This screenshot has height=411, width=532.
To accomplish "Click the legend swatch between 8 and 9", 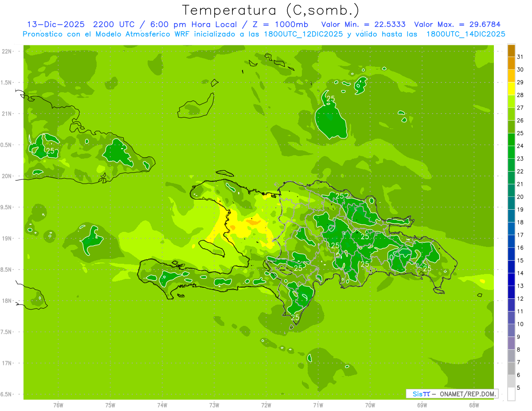I will pyautogui.click(x=511, y=343).
